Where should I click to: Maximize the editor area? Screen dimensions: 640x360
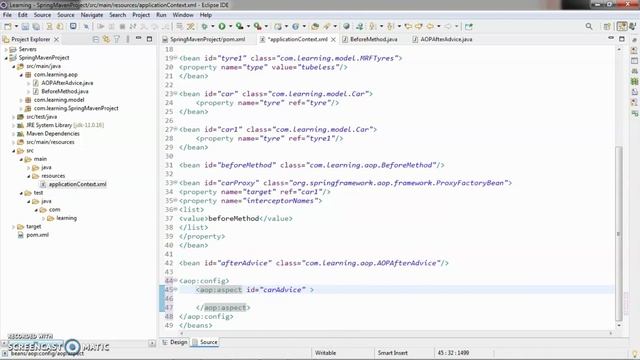point(622,39)
